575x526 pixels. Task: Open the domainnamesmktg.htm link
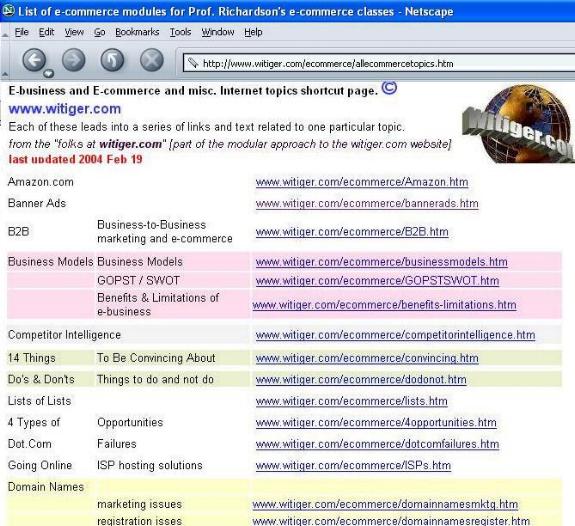(x=385, y=504)
